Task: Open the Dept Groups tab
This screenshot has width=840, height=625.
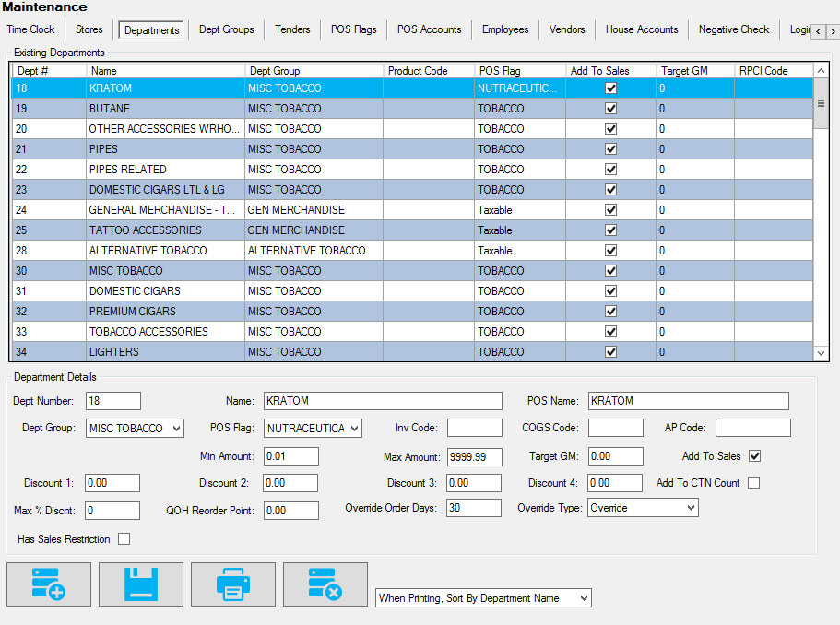Action: point(227,29)
